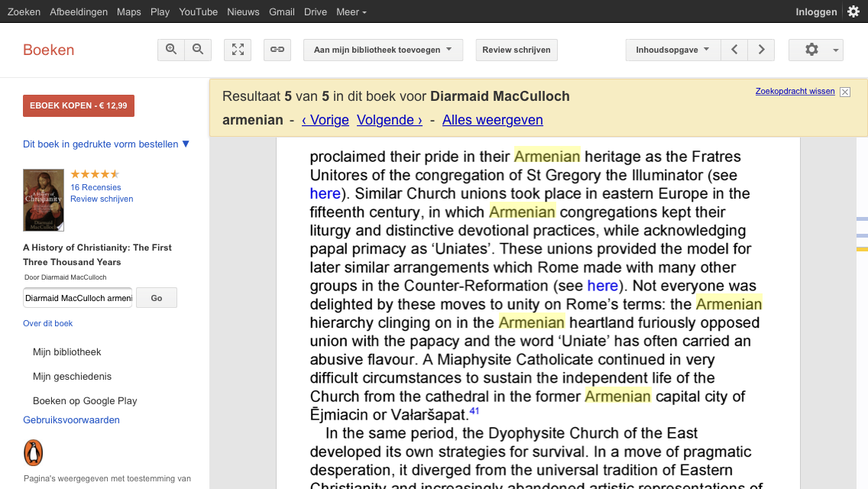868x489 pixels.
Task: Click Review schrijven button in toolbar
Action: [517, 50]
